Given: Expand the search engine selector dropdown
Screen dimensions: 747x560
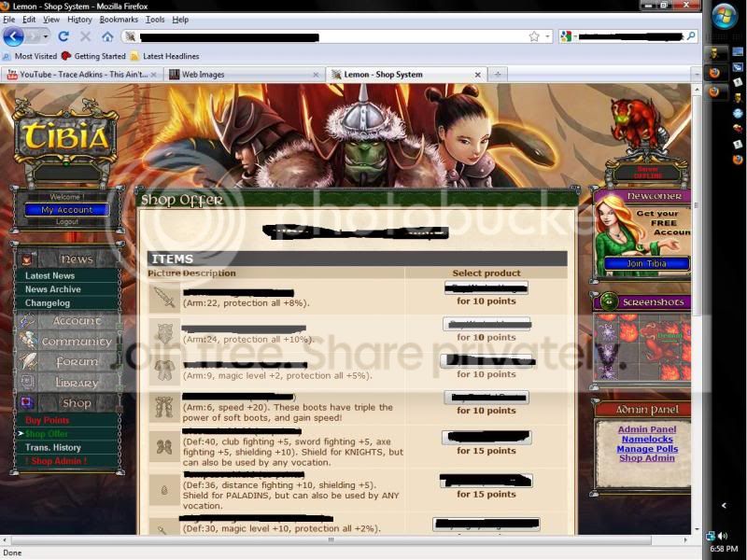Looking at the screenshot, I should pyautogui.click(x=569, y=36).
